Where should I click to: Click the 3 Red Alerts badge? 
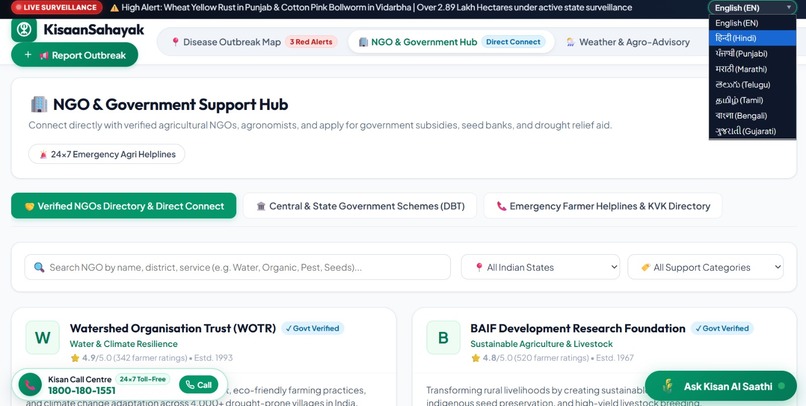click(x=311, y=42)
